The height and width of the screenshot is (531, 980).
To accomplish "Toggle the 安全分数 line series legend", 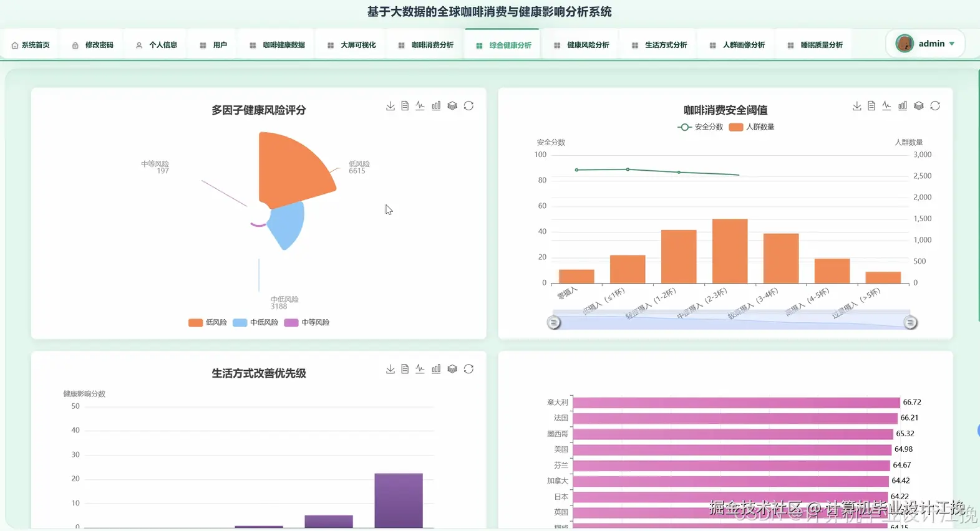I will click(x=701, y=127).
